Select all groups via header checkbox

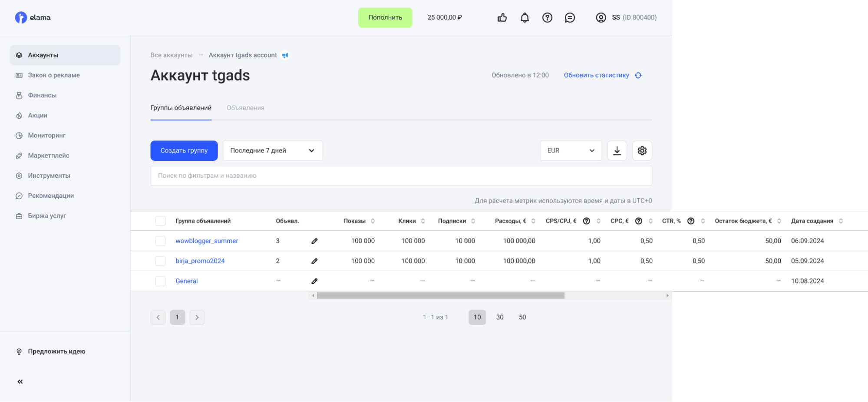pos(161,221)
